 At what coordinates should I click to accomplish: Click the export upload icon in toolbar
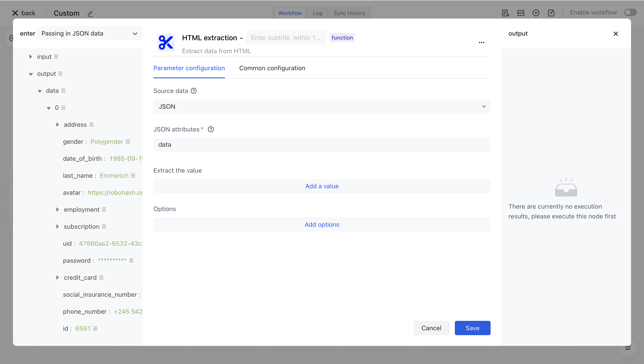[x=551, y=13]
